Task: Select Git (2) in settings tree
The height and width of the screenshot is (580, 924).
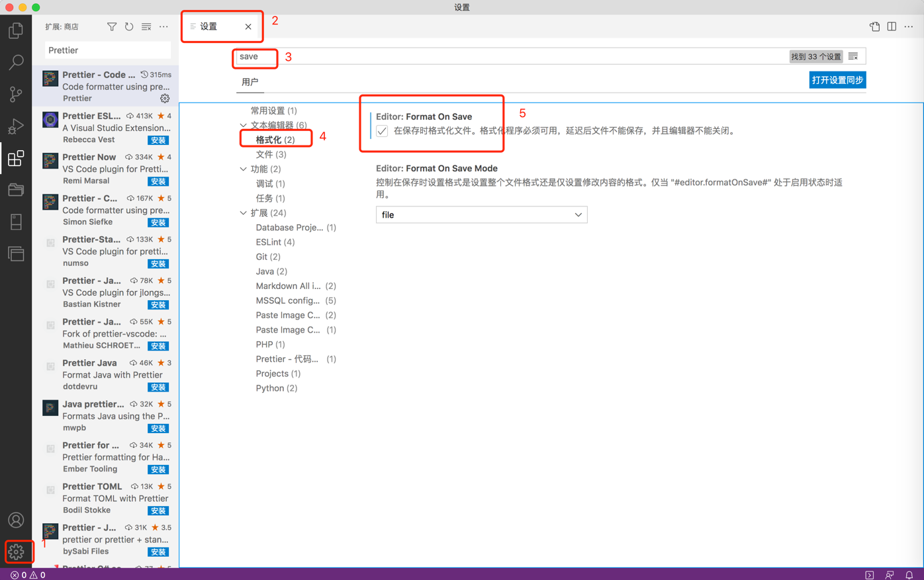Action: coord(268,257)
